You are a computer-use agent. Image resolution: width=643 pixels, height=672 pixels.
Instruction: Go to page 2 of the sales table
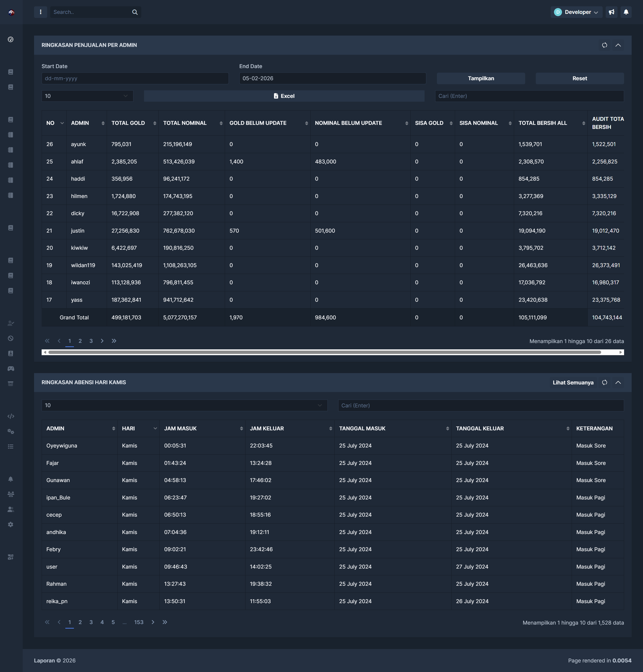pyautogui.click(x=80, y=341)
